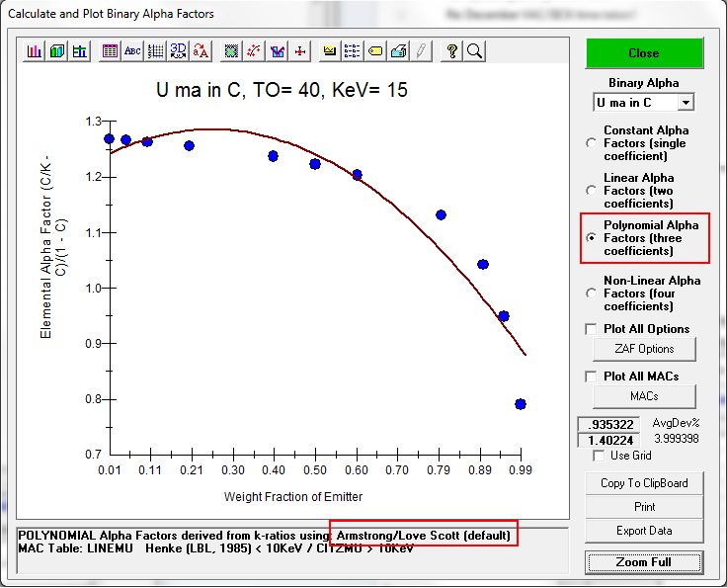
Task: Open help via question mark icon
Action: coord(452,51)
